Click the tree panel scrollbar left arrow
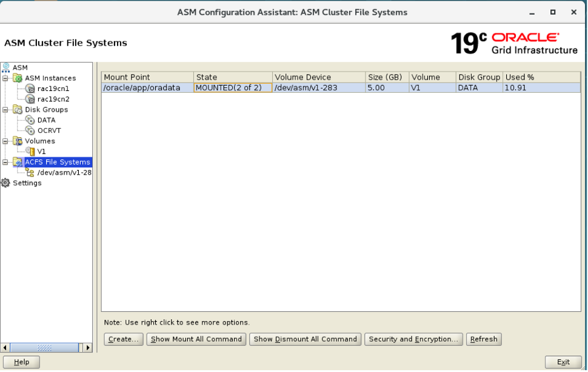The height and width of the screenshot is (372, 588). pyautogui.click(x=5, y=348)
